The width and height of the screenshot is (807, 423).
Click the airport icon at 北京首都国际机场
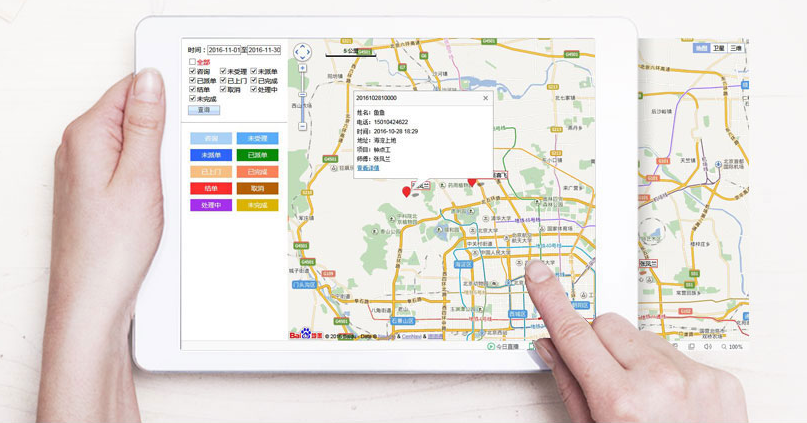718,164
